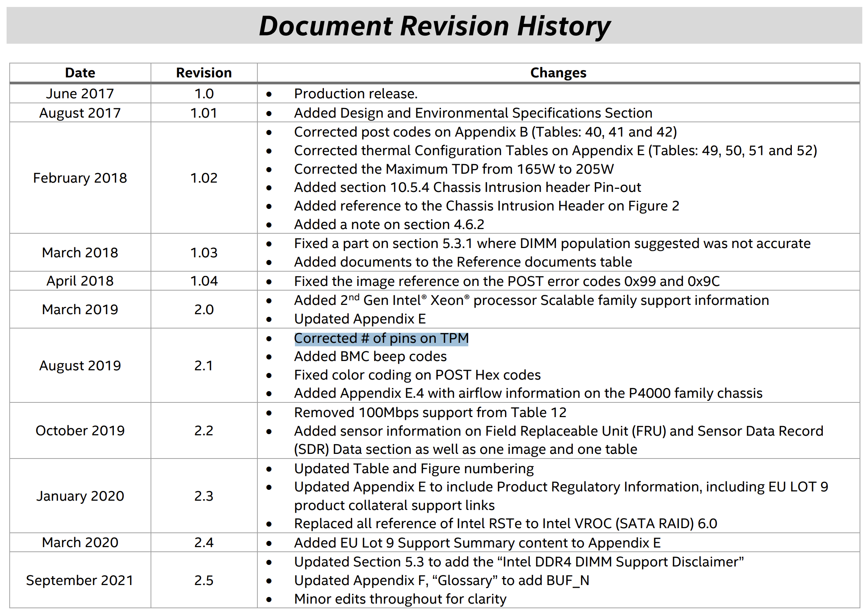
Task: Click 'Corrected the Maximum TDP from 165W to 205W'
Action: tap(454, 169)
